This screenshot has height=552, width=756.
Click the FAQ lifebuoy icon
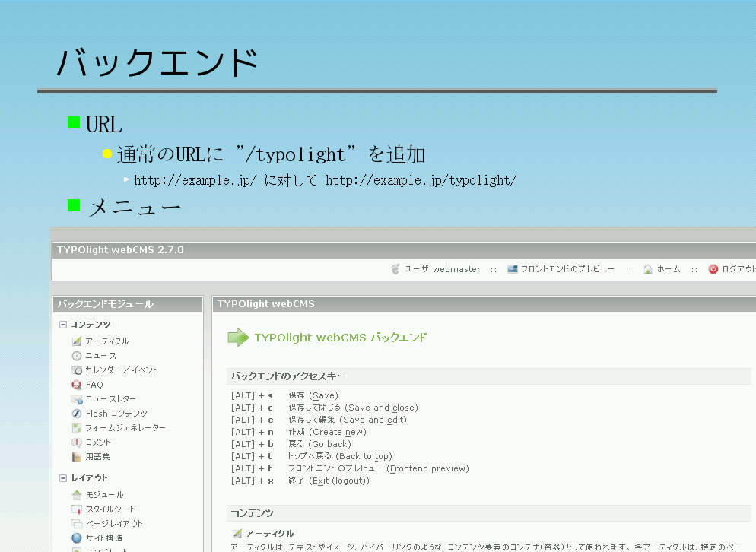(77, 385)
